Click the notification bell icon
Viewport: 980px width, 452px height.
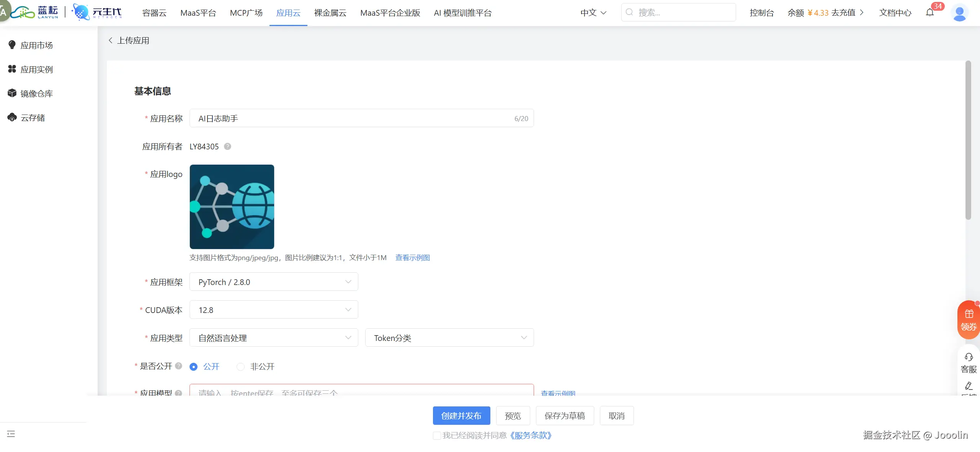(930, 13)
